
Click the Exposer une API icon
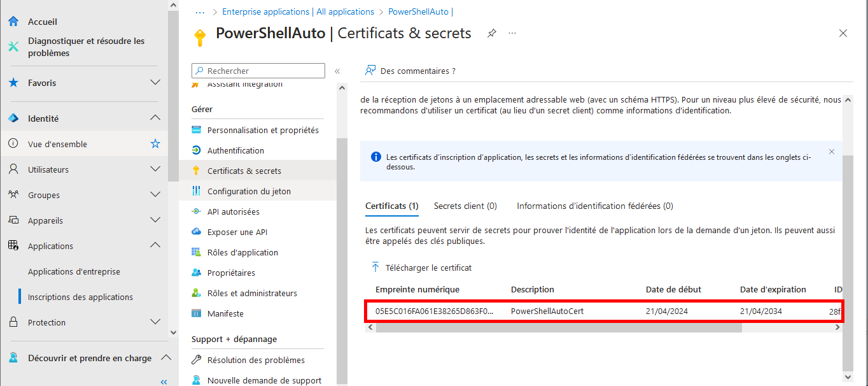pyautogui.click(x=198, y=231)
